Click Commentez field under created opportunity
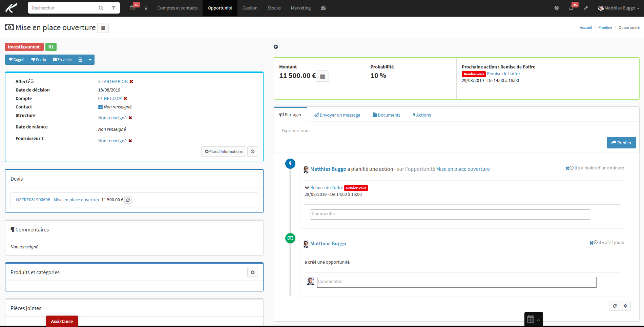 [x=457, y=282]
